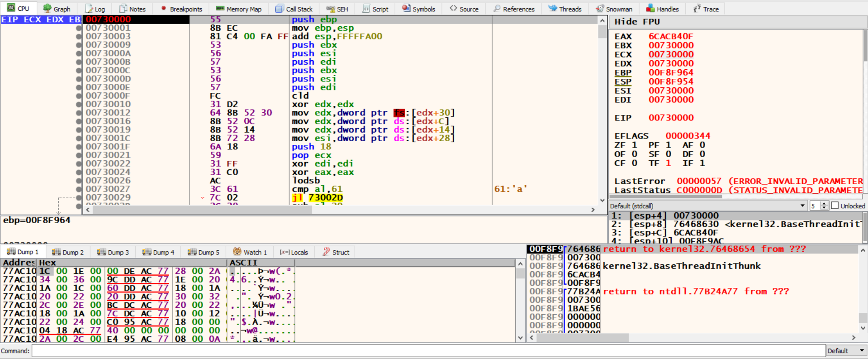This screenshot has height=359, width=868.
Task: Select the 'lodsb' instruction line
Action: 306,181
